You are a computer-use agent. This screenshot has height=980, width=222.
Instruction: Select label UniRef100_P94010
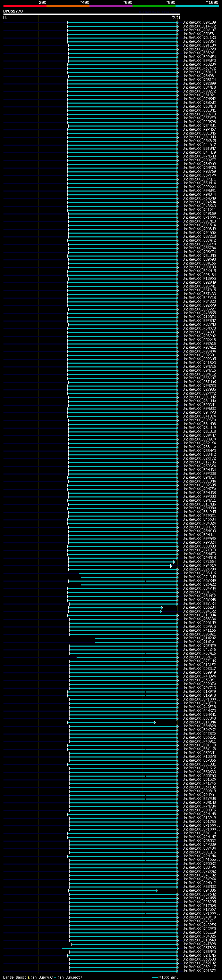pyautogui.click(x=199, y=565)
